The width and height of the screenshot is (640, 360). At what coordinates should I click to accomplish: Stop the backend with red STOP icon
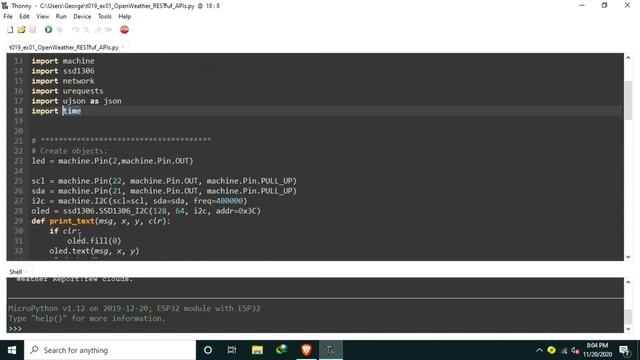click(x=124, y=30)
